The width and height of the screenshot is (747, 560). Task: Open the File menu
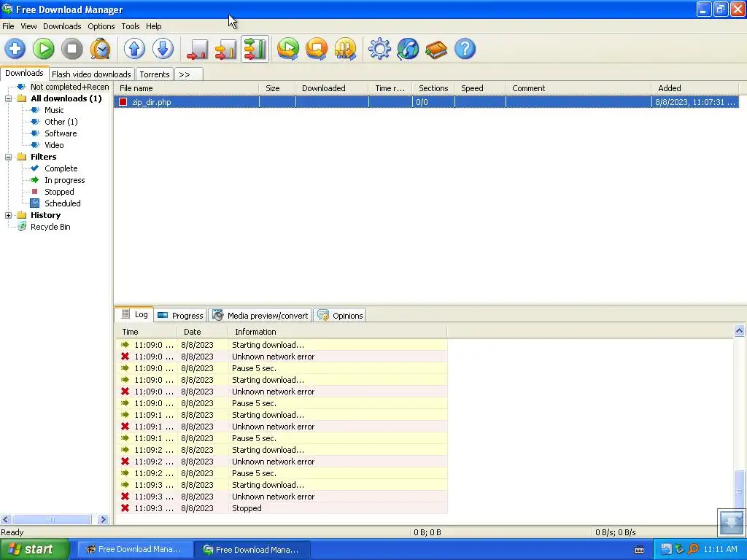point(8,26)
